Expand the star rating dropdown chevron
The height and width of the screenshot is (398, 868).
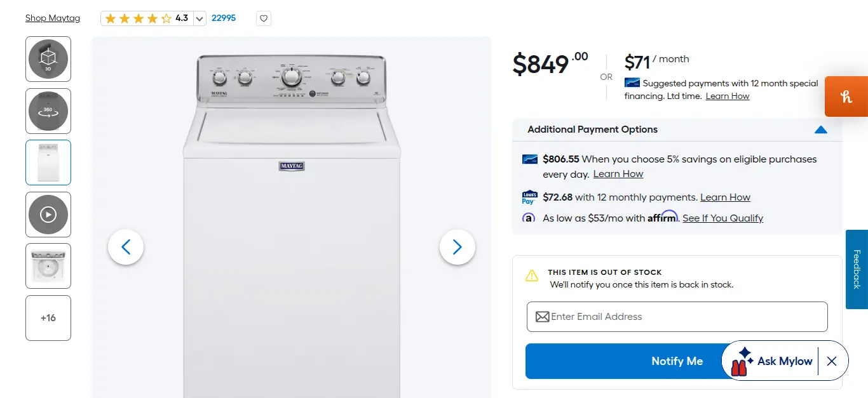200,18
